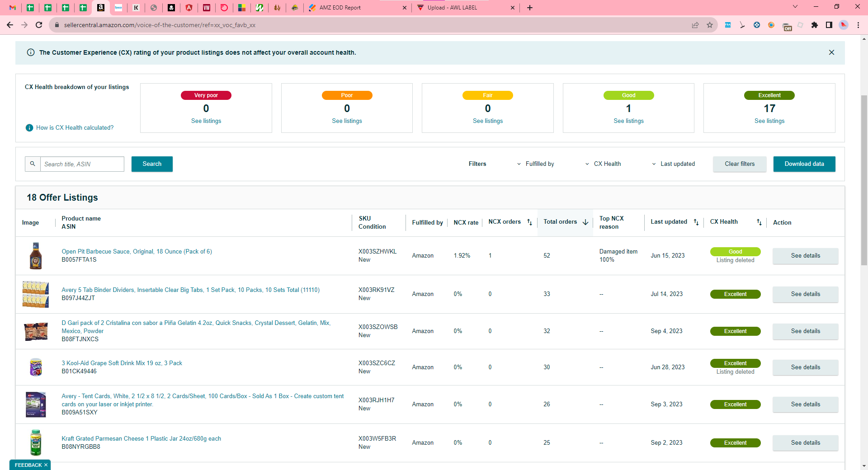See details for Avery Binder Dividers
The image size is (868, 470).
805,294
